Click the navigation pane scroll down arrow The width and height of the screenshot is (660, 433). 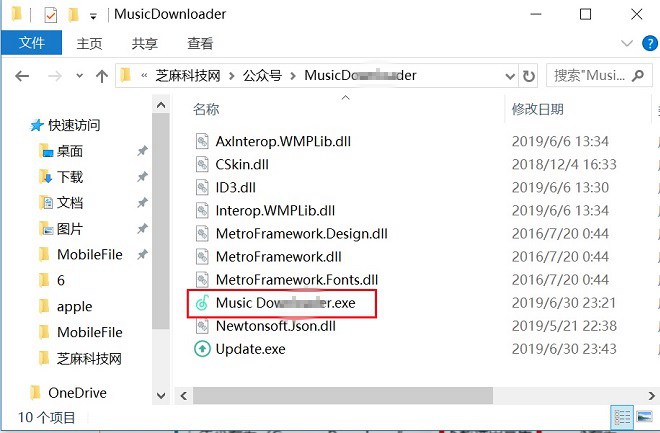(x=161, y=395)
